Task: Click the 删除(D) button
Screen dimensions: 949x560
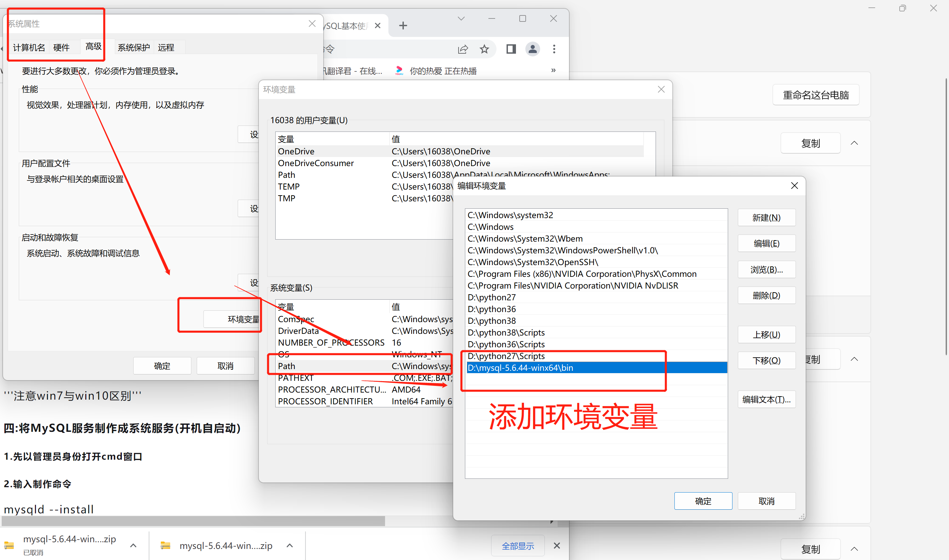Action: pyautogui.click(x=766, y=296)
